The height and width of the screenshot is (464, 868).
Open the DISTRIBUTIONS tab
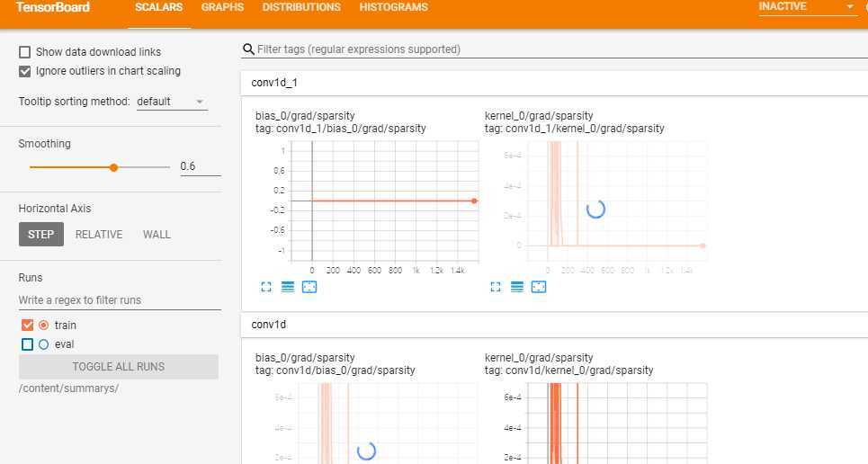click(301, 8)
